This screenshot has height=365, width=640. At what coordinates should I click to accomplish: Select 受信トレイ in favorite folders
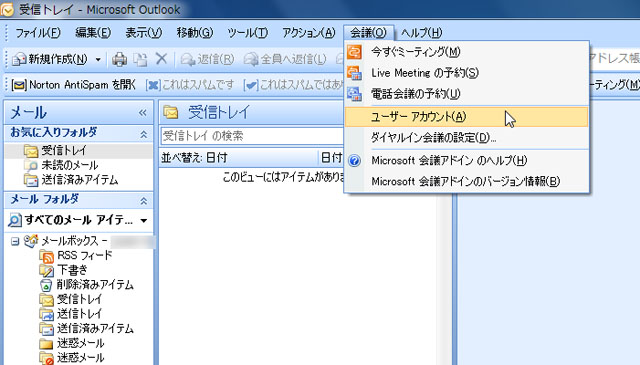[64, 151]
